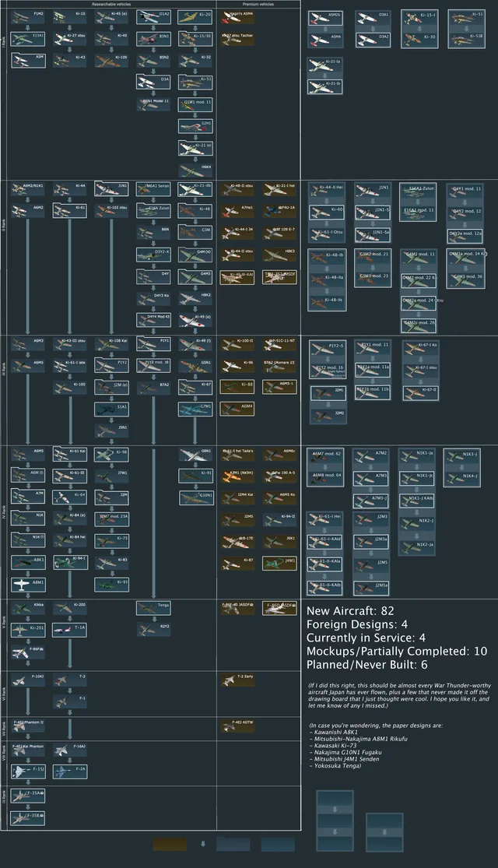Click the M6A1 Seiran card
Image resolution: width=498 pixels, height=868 pixels.
153,189
